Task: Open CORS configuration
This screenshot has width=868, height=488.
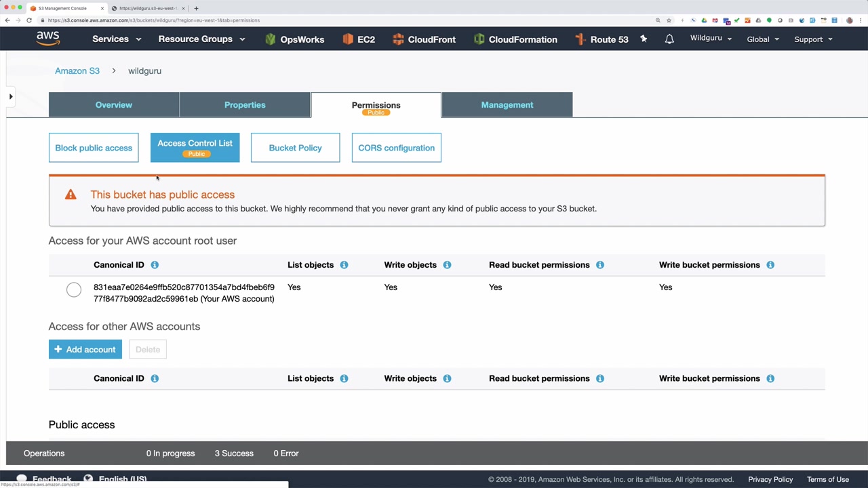Action: point(396,148)
